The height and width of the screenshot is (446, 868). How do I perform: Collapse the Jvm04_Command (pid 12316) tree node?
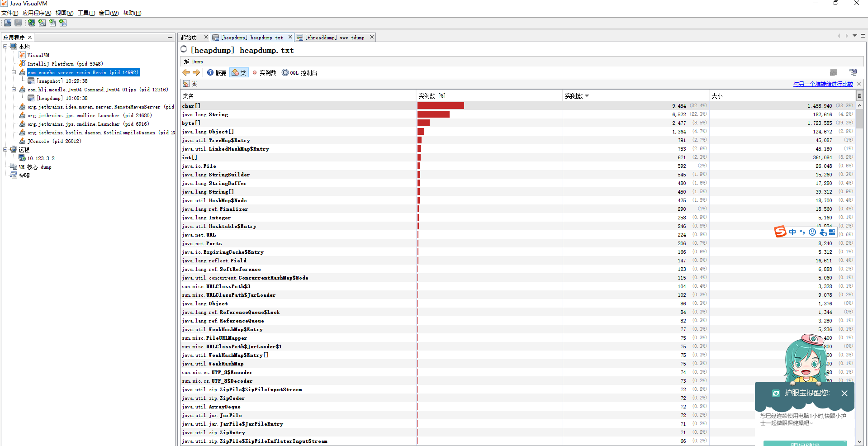click(14, 89)
